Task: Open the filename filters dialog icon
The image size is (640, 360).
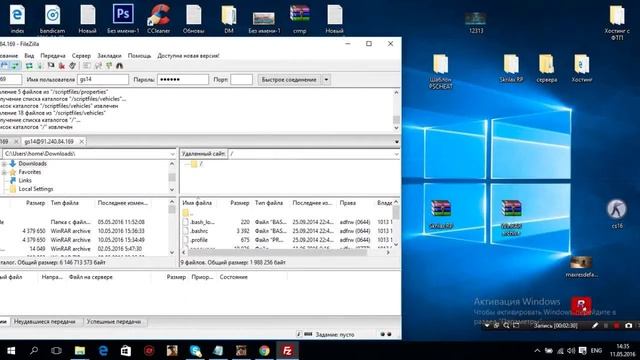Action: tap(87, 66)
